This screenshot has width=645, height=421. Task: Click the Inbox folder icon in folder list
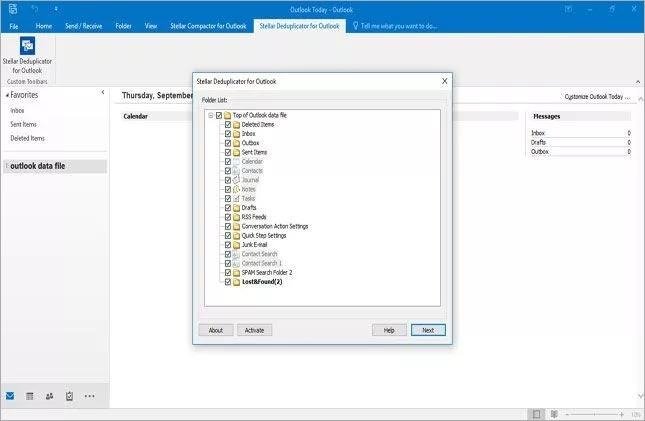click(236, 133)
